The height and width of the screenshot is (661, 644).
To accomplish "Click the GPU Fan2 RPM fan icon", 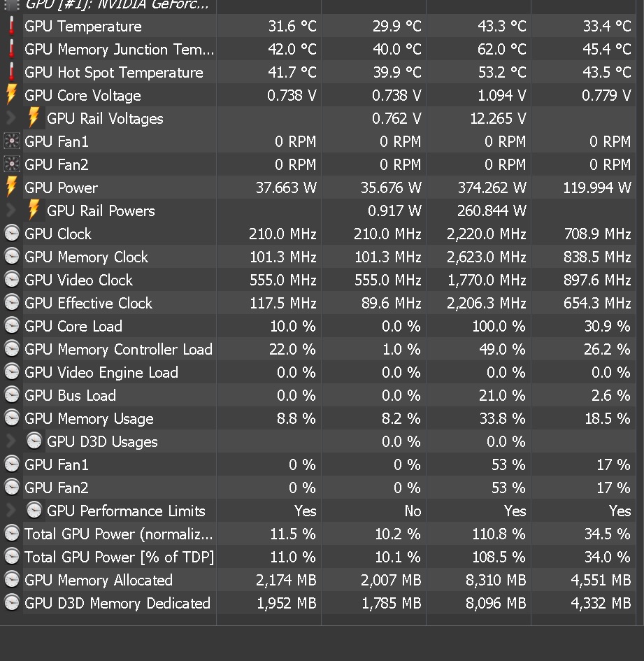I will 12,165.
